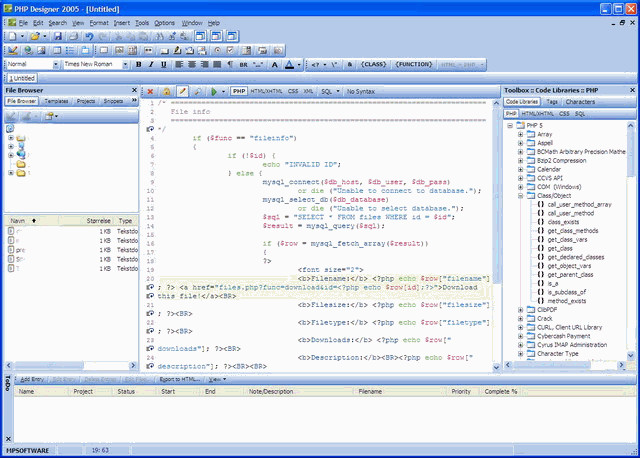Open the Format menu
Screen dimensions: 640x458
click(x=99, y=23)
